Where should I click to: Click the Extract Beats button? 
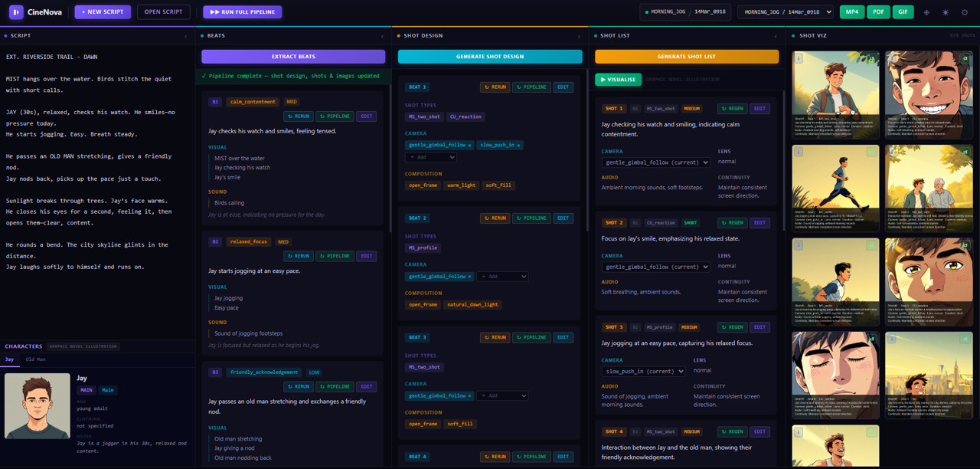[x=293, y=57]
